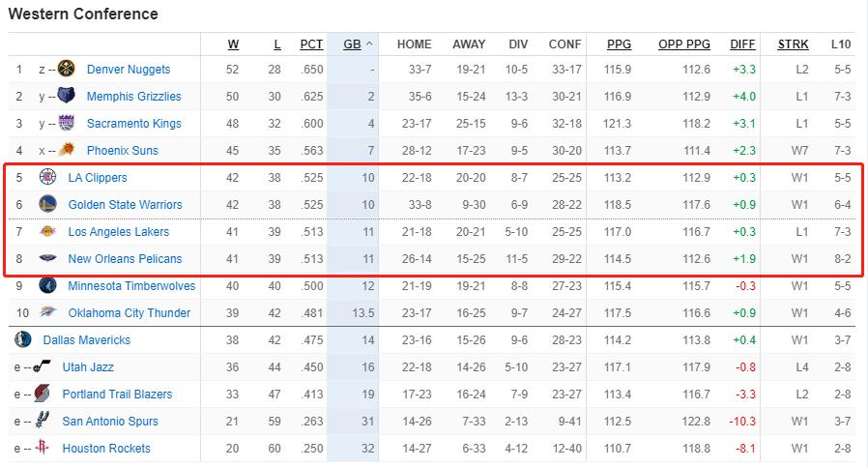Sort by the STRK column header
The height and width of the screenshot is (468, 868).
coord(793,44)
